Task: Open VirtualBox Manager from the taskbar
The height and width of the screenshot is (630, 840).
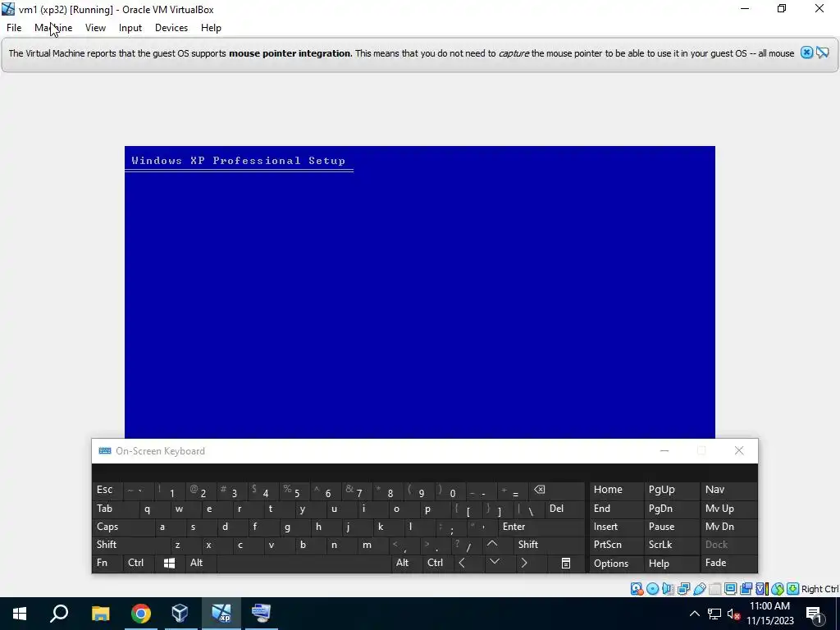Action: click(x=180, y=614)
